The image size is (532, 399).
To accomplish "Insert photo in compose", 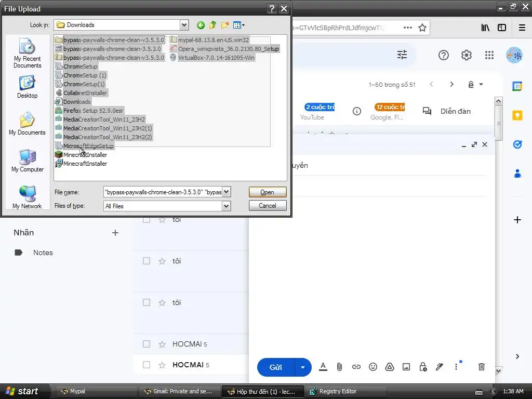I will pos(406,367).
